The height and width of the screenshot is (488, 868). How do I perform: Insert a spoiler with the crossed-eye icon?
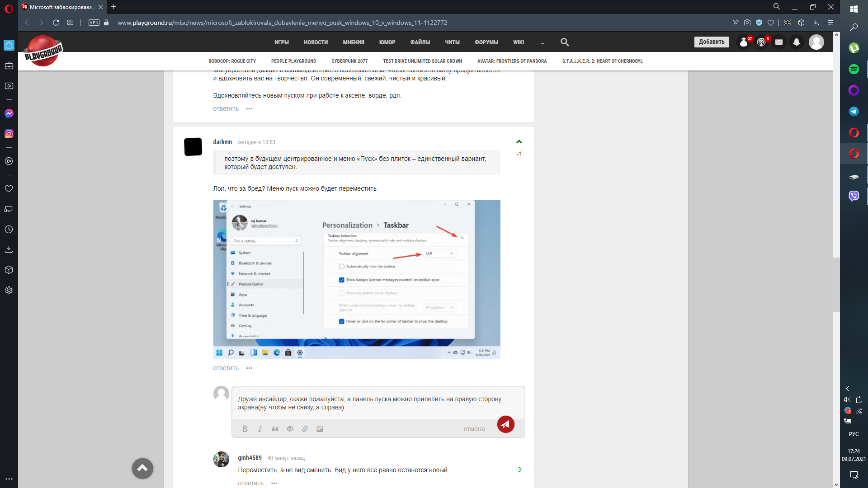pyautogui.click(x=290, y=429)
